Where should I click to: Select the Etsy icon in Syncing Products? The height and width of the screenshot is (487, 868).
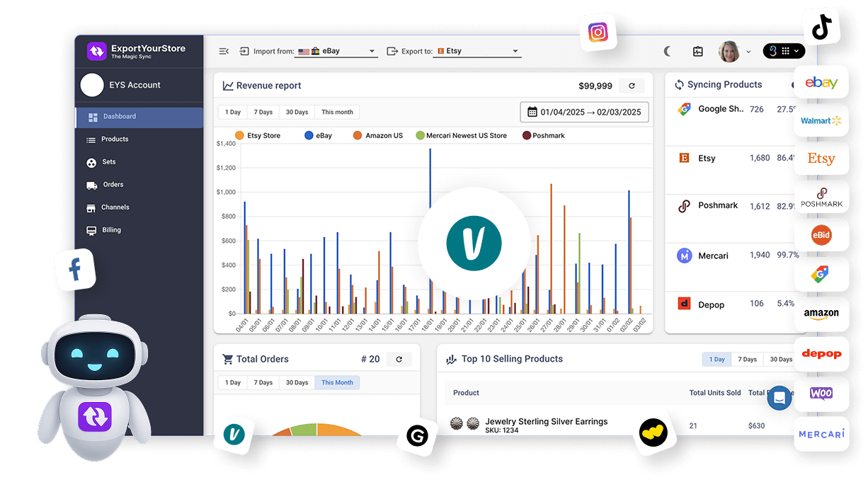(684, 158)
